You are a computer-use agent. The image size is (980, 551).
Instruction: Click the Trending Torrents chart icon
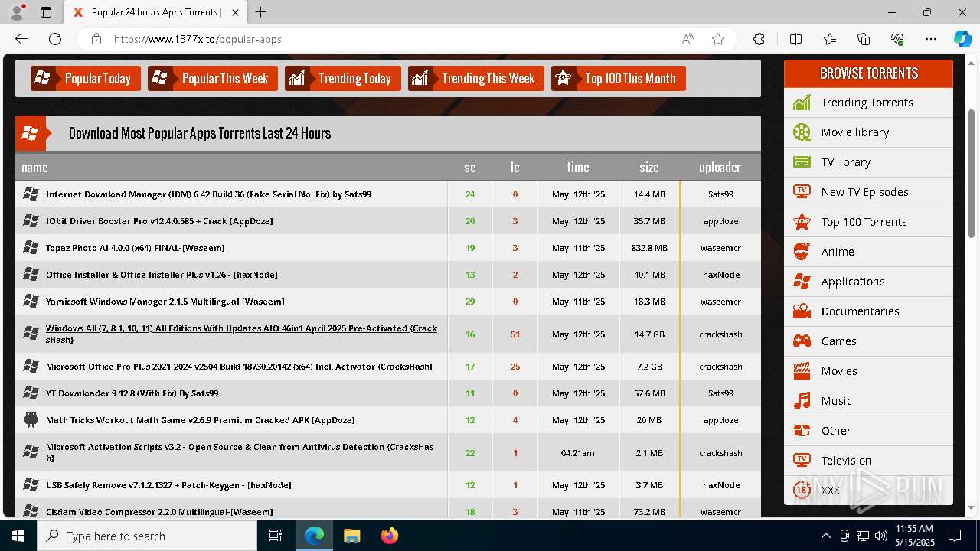[x=802, y=103]
